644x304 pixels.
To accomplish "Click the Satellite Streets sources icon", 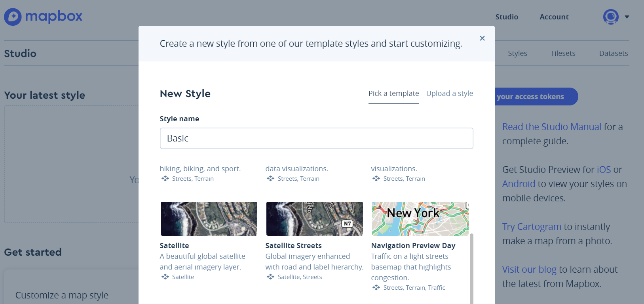I will [x=271, y=277].
